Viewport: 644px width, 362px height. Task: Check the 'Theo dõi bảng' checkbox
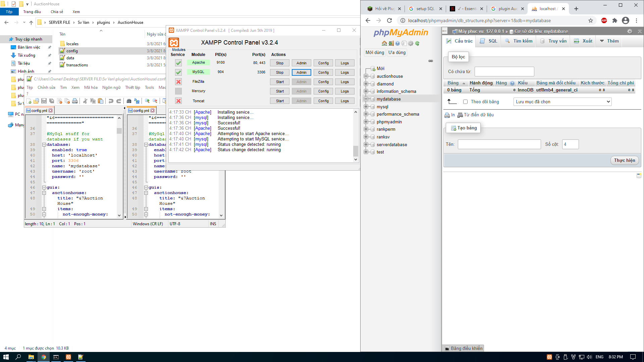point(465,102)
